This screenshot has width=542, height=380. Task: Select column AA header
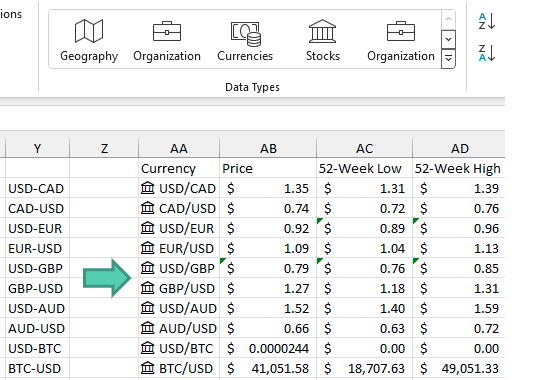pos(179,148)
